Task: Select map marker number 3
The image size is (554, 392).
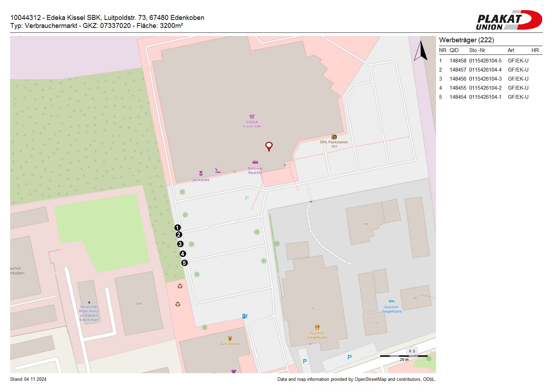Action: 180,244
